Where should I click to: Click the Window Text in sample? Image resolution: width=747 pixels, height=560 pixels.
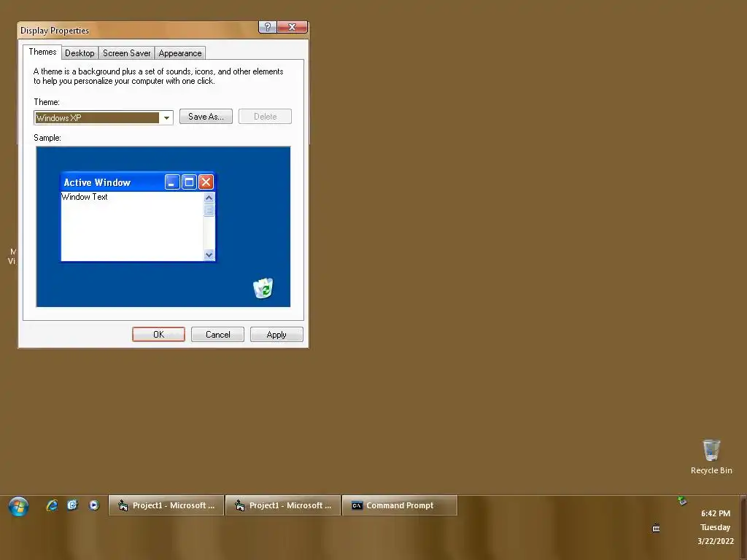85,197
